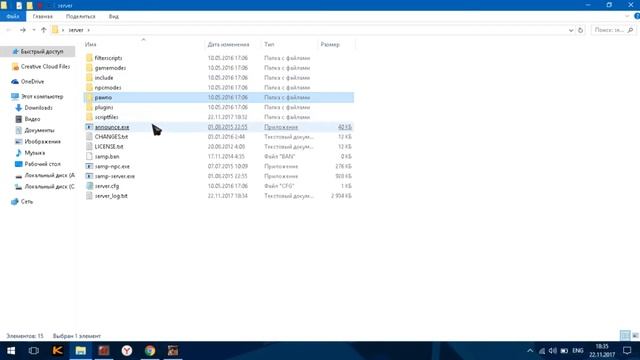Select the filterscripts folder icon
The height and width of the screenshot is (360, 640).
click(x=89, y=58)
